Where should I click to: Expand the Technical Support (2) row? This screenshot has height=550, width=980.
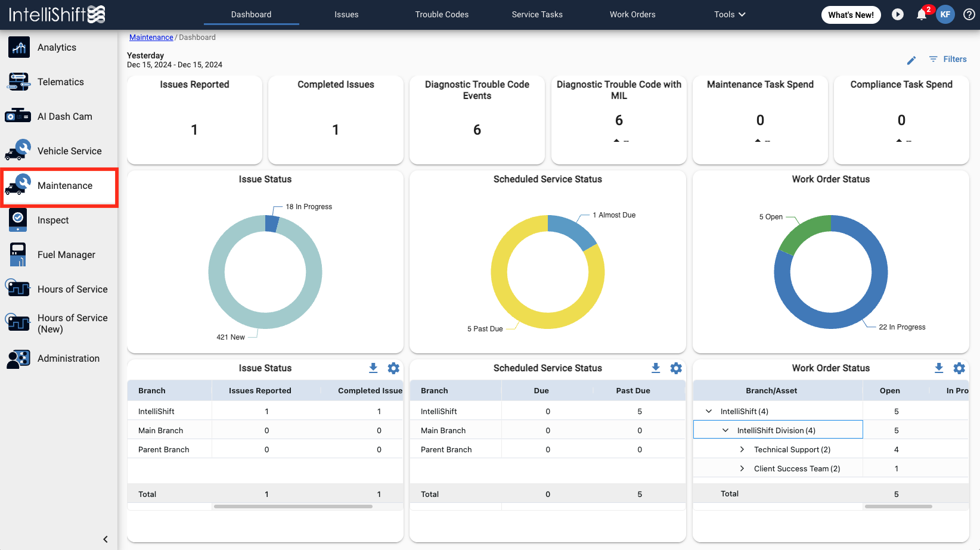(x=742, y=449)
